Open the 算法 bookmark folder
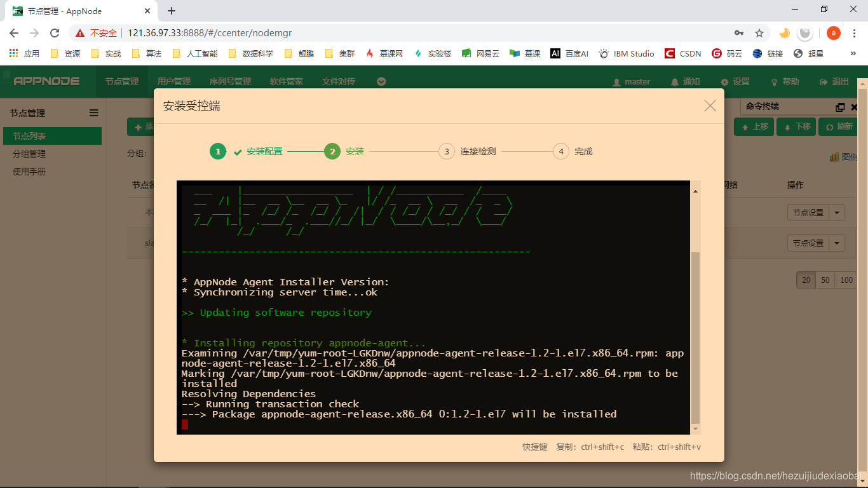Screen dimensions: 868x488 pos(146,53)
